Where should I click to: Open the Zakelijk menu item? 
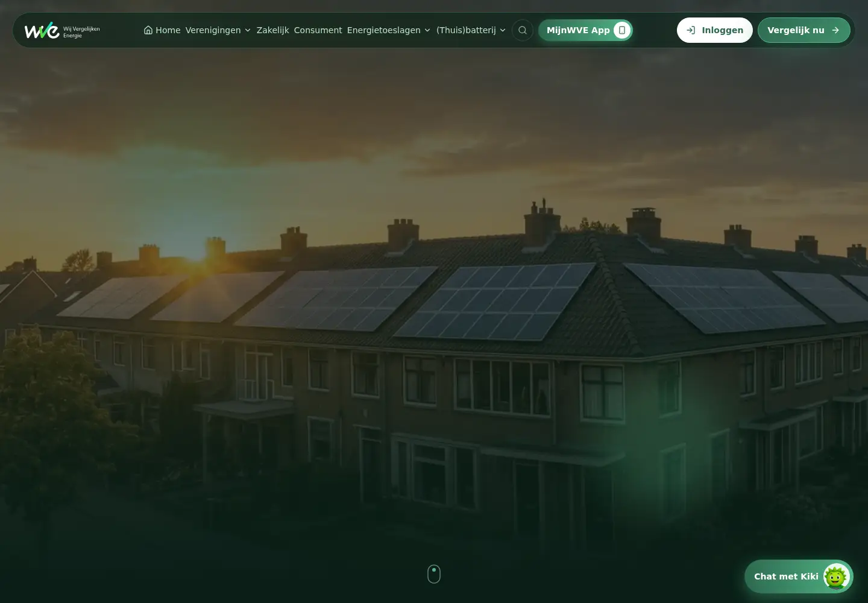pyautogui.click(x=272, y=30)
